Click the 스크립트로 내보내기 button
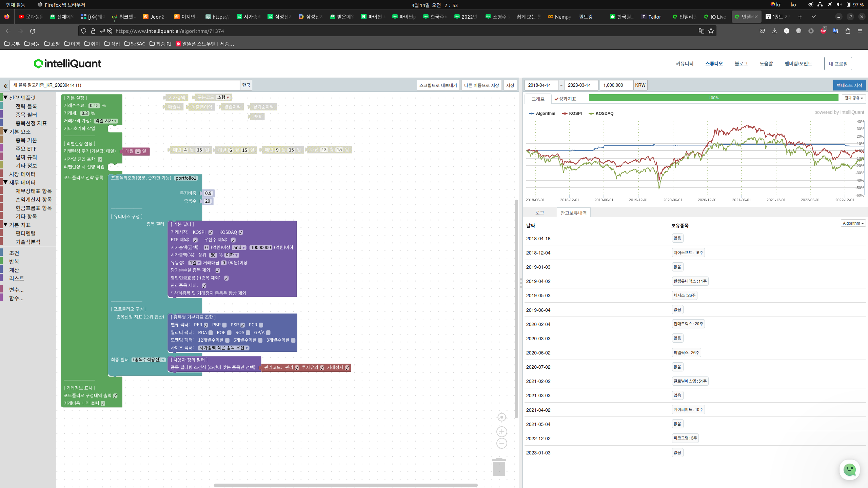Viewport: 868px width, 488px height. click(x=438, y=85)
